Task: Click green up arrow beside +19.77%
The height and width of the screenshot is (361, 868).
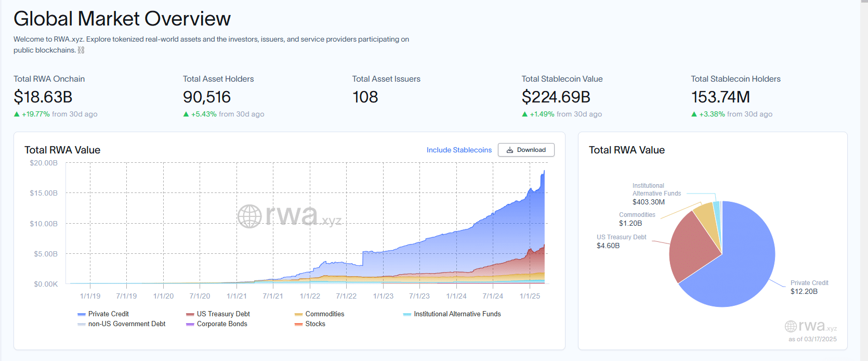Action: (x=17, y=114)
